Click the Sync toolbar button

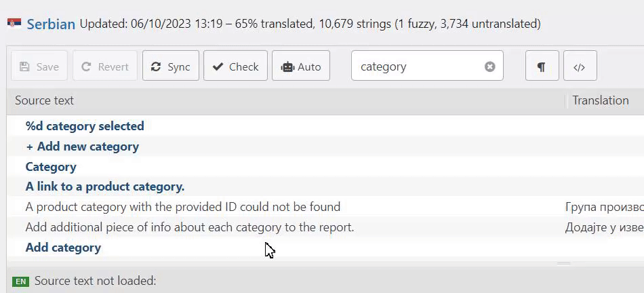[x=170, y=66]
